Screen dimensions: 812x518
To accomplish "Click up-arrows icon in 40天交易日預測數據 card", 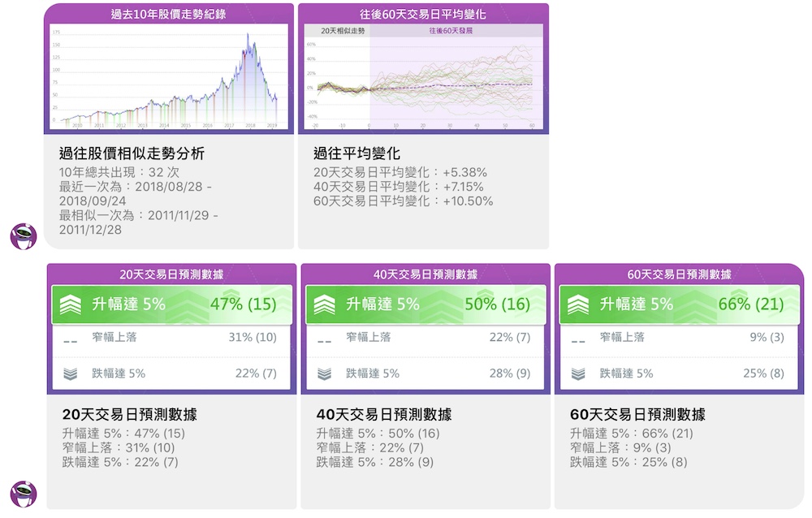I will coord(325,304).
